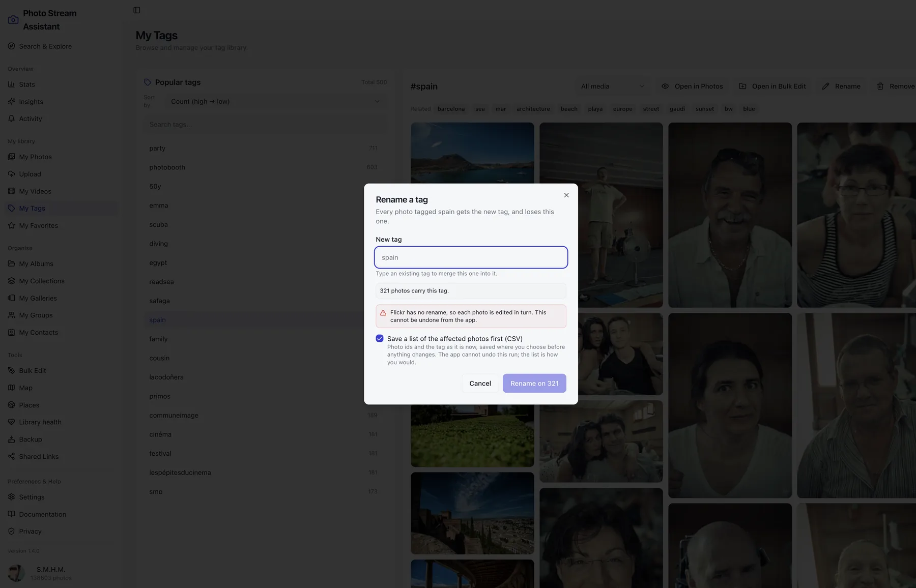
Task: Toggle the save CSV list checkbox
Action: (x=380, y=338)
